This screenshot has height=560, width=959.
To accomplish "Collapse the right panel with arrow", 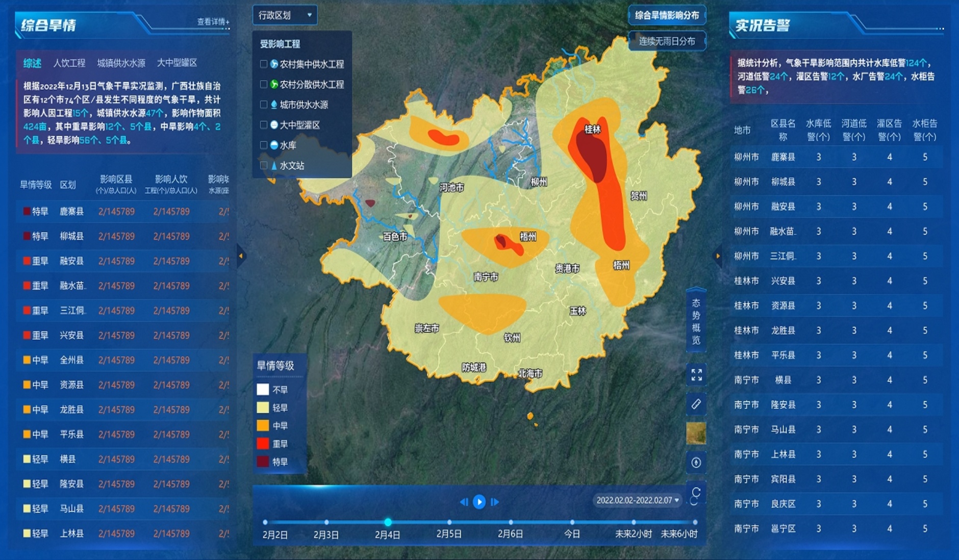I will pyautogui.click(x=718, y=256).
